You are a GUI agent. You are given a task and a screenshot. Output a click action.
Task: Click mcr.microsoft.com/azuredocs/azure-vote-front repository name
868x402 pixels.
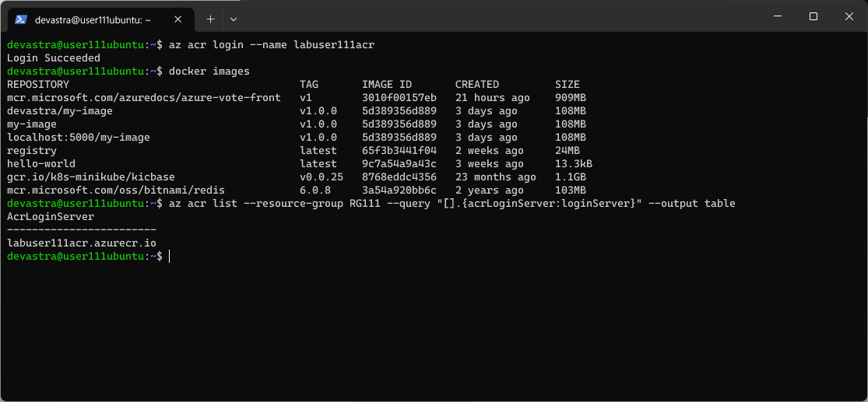(144, 98)
